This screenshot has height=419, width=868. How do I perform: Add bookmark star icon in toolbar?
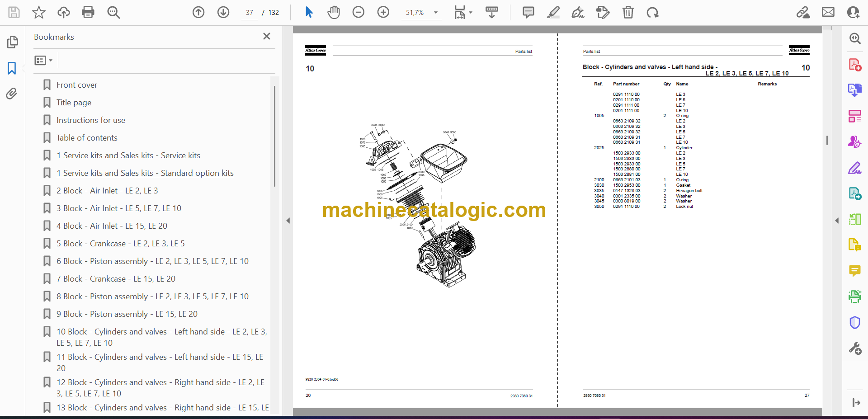pos(39,12)
